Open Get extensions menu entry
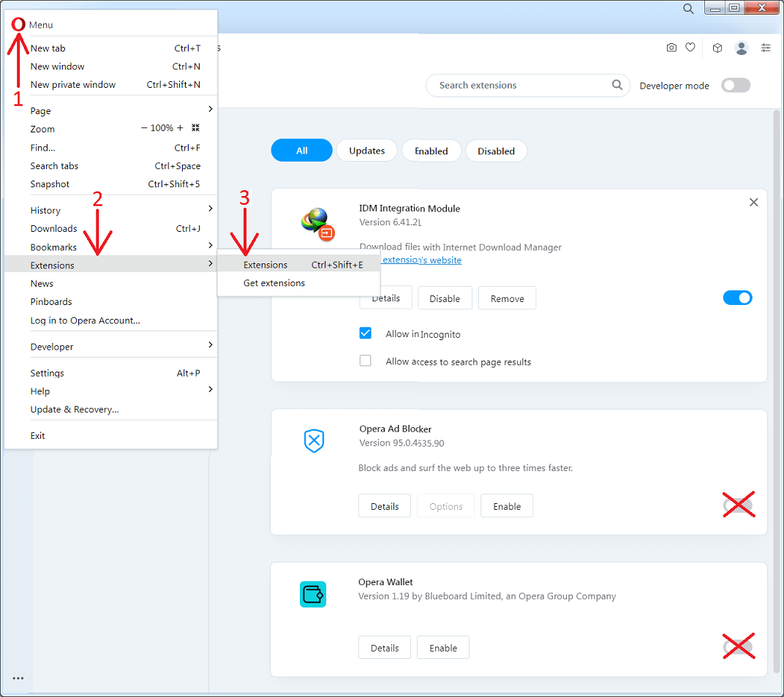 (274, 282)
